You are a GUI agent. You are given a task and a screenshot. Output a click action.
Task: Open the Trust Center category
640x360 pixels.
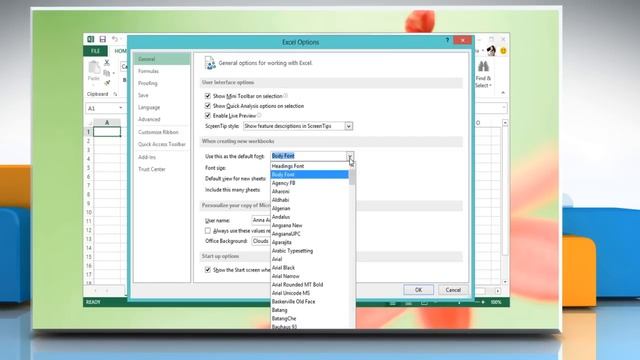152,169
